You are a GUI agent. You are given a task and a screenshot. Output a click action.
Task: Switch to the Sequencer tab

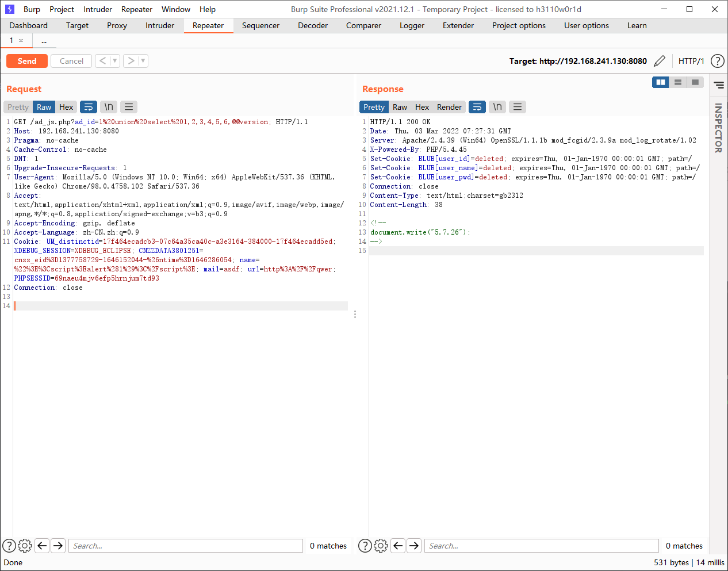[260, 25]
